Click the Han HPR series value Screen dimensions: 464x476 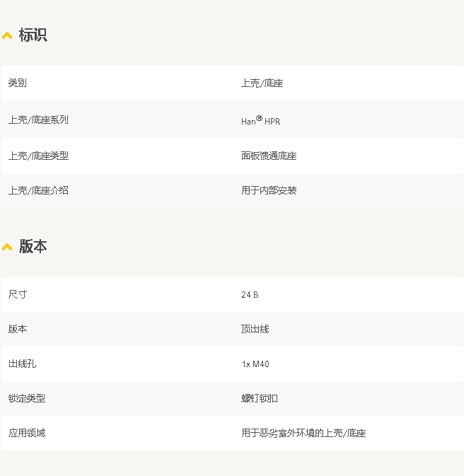(260, 121)
